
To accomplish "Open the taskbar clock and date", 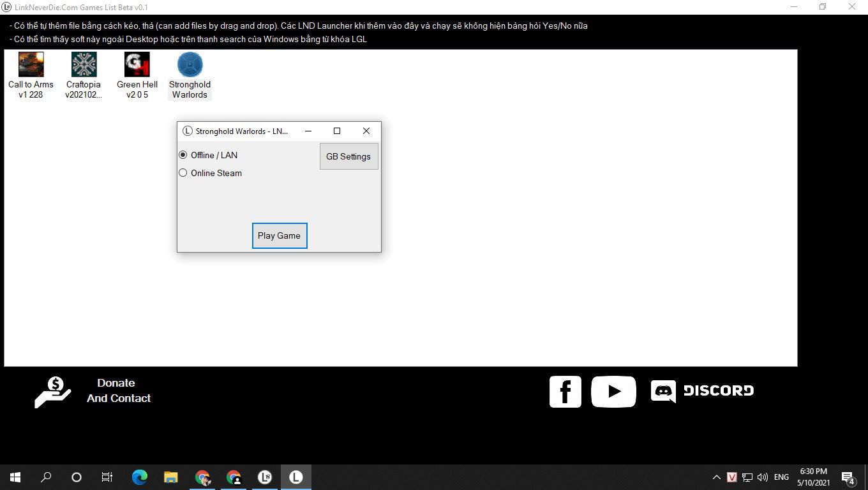I will click(814, 477).
